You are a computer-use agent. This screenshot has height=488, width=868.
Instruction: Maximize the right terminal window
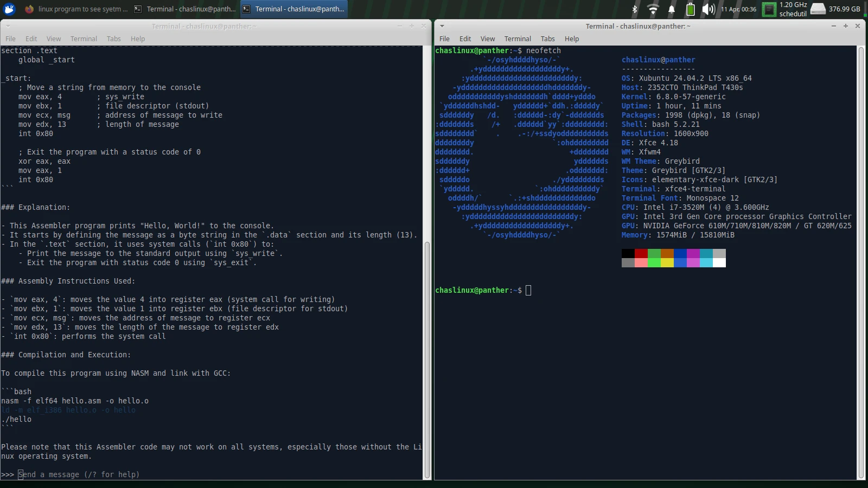846,26
